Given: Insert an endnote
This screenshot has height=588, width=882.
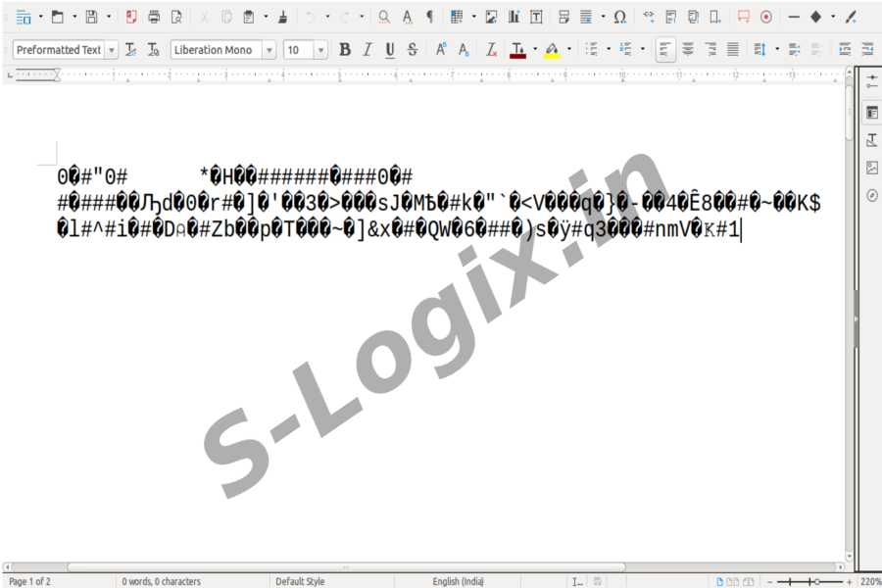Looking at the screenshot, I should [x=694, y=17].
